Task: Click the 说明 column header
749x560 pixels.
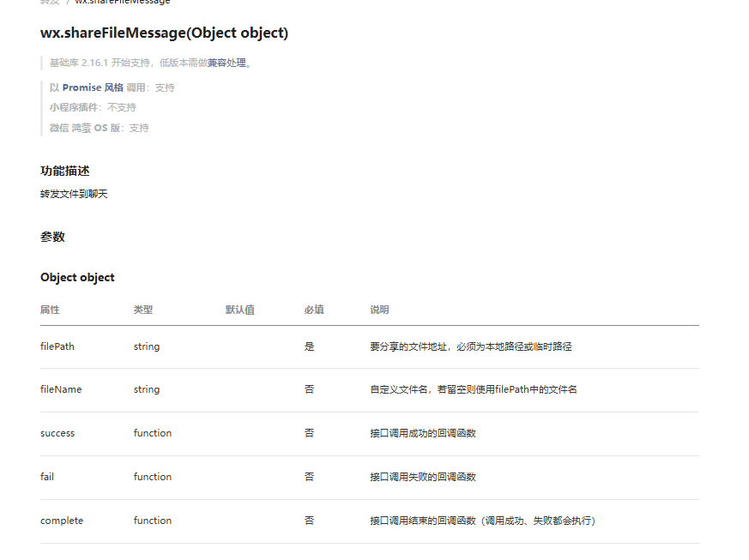Action: click(379, 310)
